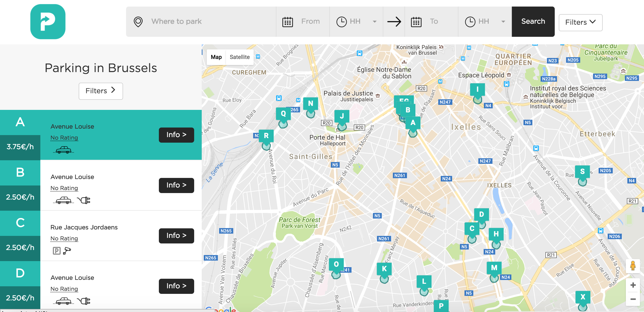The image size is (644, 312).
Task: Open the Street View pegman
Action: [x=633, y=266]
